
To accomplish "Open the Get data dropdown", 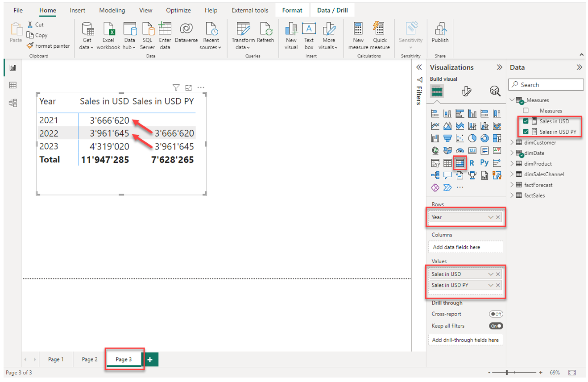I will tap(87, 35).
